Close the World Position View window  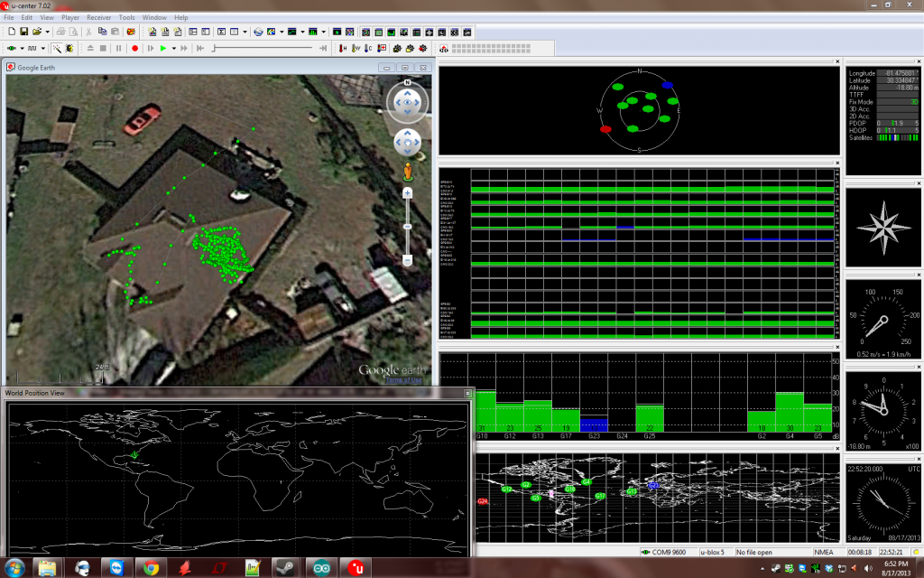coord(467,393)
